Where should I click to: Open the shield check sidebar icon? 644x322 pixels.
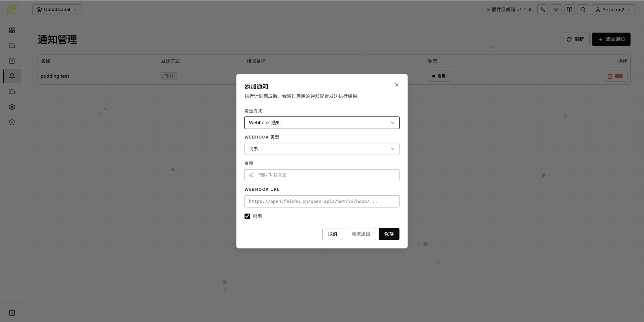coord(12,122)
